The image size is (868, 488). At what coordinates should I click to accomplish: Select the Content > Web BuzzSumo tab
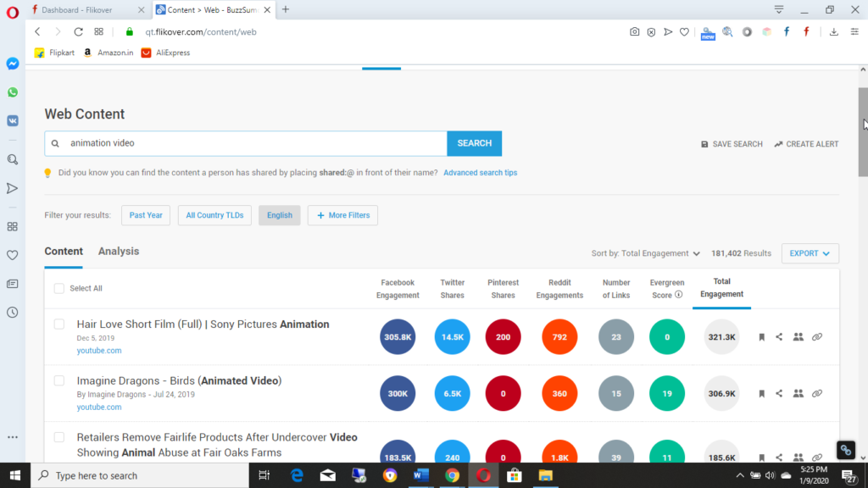tap(212, 10)
